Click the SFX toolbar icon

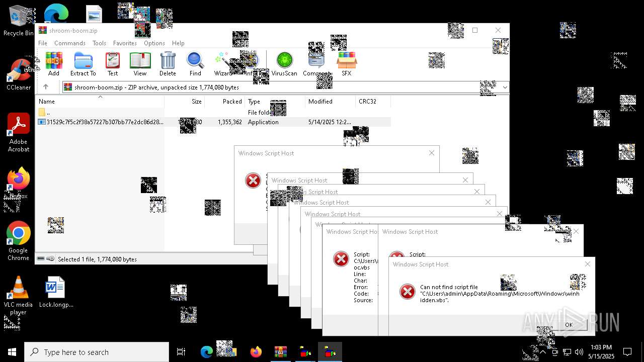[x=346, y=64]
